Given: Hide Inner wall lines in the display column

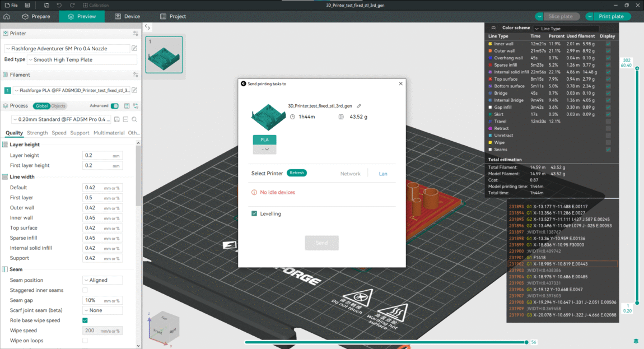Looking at the screenshot, I should point(608,44).
